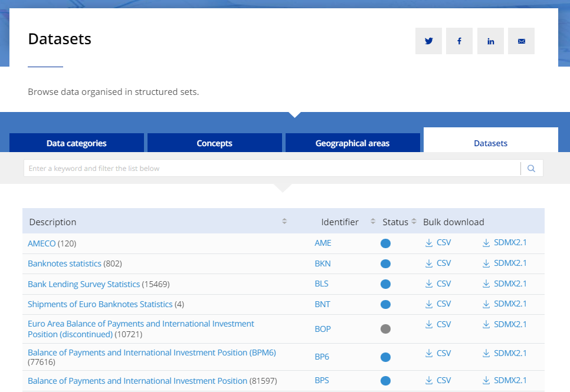Click the status indicator on the BPS row
Image resolution: width=570 pixels, height=392 pixels.
click(x=385, y=381)
